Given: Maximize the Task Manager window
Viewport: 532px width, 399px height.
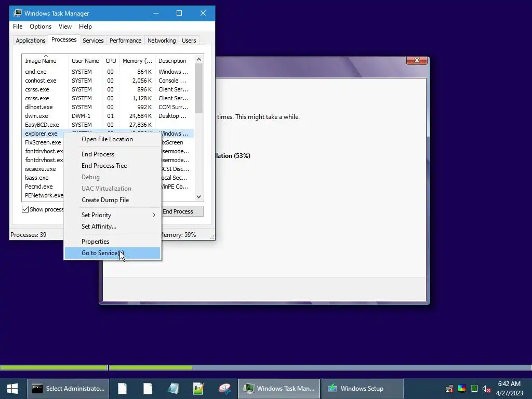Looking at the screenshot, I should (x=179, y=13).
